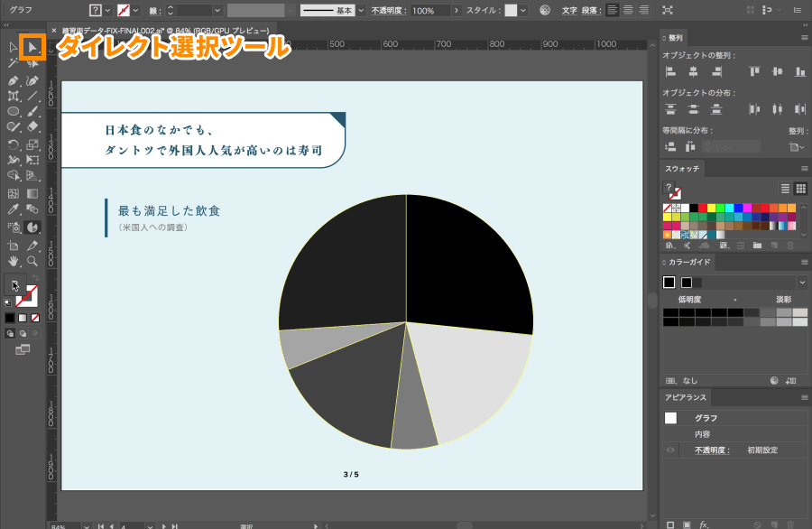Viewport: 812px width, 529px height.
Task: Select the Pie Graph tool
Action: tap(32, 227)
